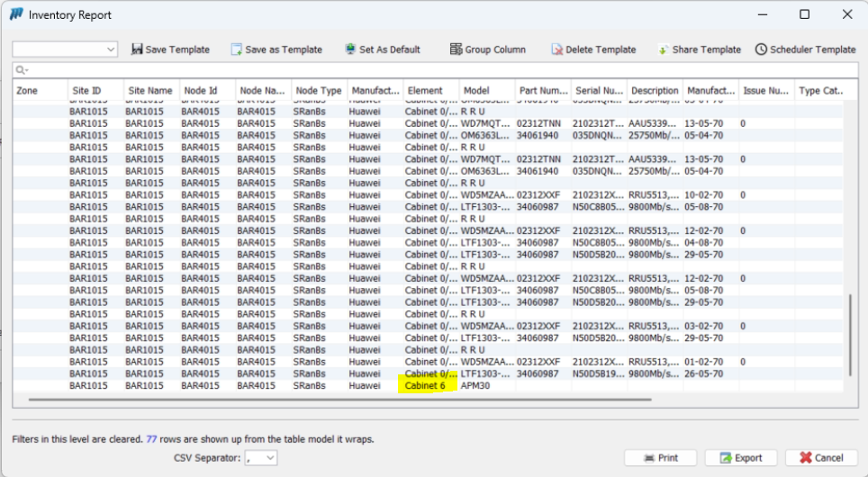The height and width of the screenshot is (477, 868).
Task: Click the Set As Default icon
Action: click(350, 49)
